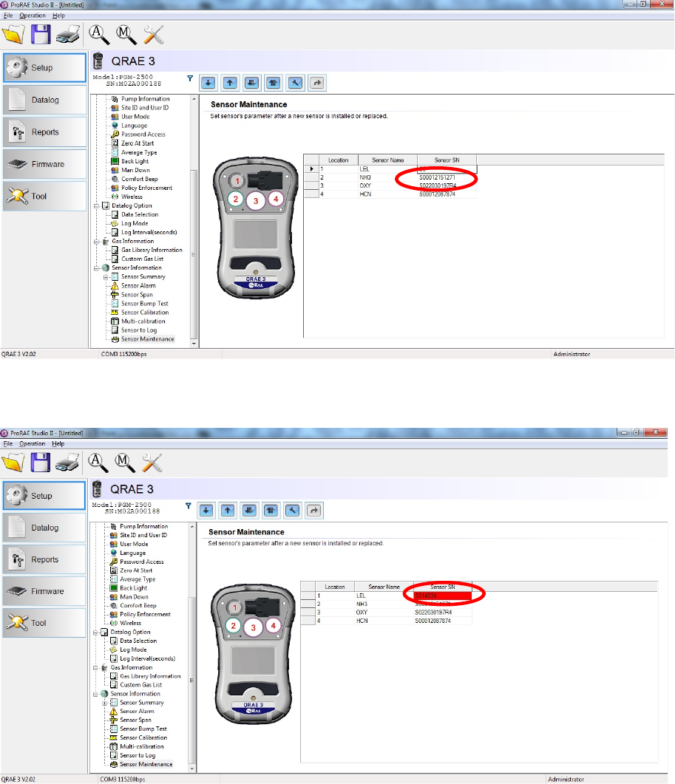Select Log Mode in bottom window tree
The width and height of the screenshot is (675, 784).
click(x=133, y=650)
